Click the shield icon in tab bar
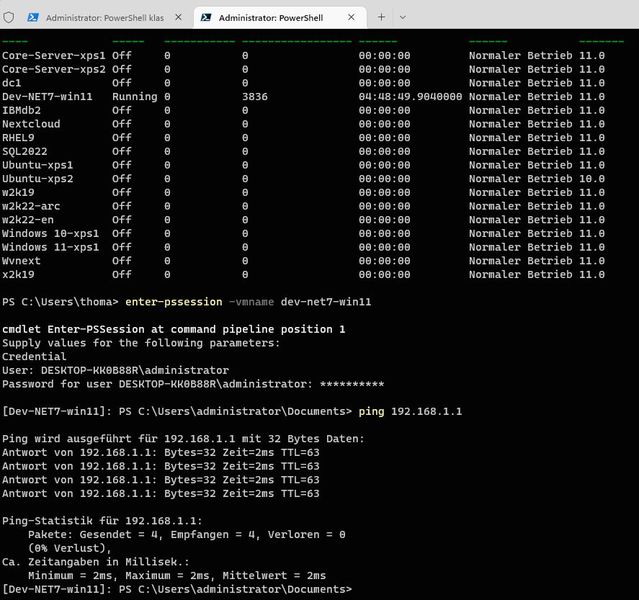The height and width of the screenshot is (600, 639). [x=9, y=17]
